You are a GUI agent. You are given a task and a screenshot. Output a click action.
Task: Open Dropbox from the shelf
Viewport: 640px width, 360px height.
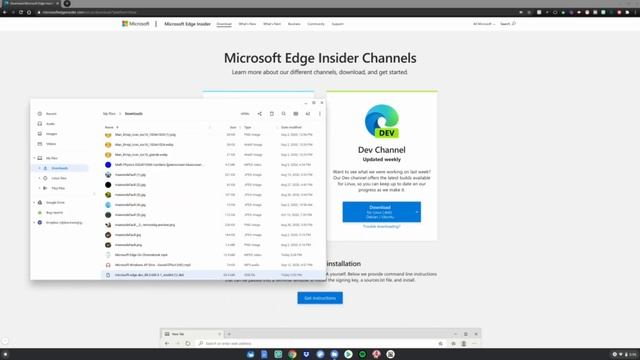(x=306, y=354)
